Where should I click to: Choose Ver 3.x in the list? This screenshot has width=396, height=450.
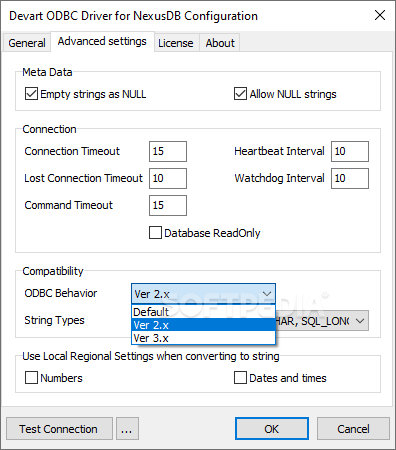tap(203, 338)
